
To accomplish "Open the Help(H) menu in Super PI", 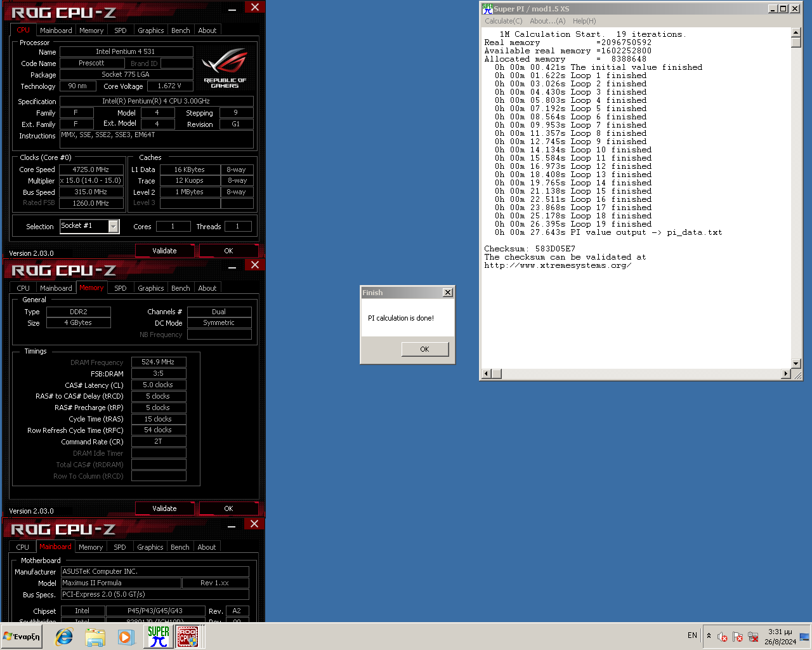I will click(x=584, y=21).
